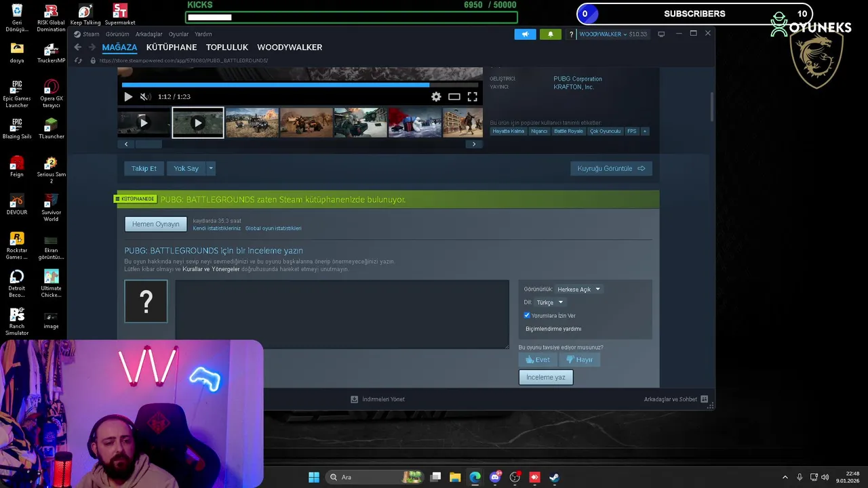
Task: Click Takip Et button
Action: (144, 168)
